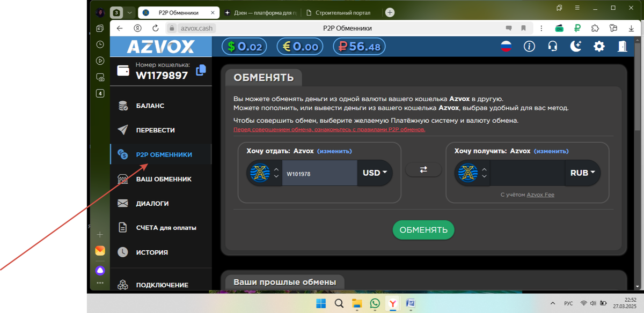Viewport: 644px width, 313px height.
Task: Open the reviews speech bubble icon
Action: (509, 28)
